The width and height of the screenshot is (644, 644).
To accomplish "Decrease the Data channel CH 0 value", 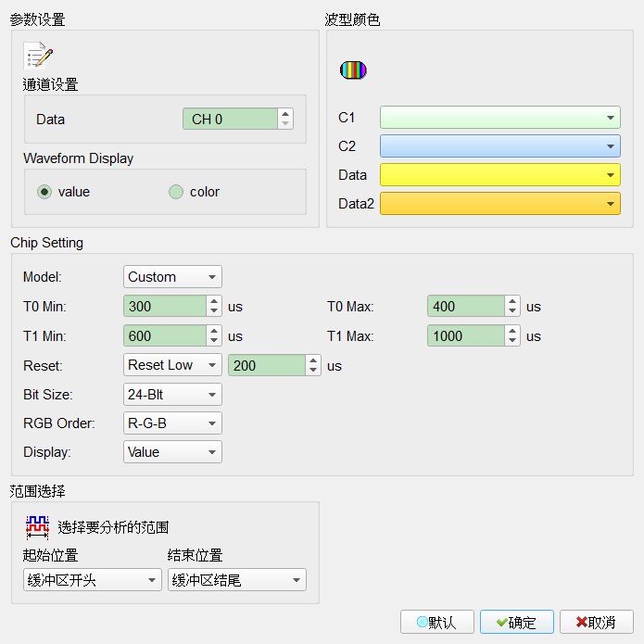I will (x=285, y=124).
